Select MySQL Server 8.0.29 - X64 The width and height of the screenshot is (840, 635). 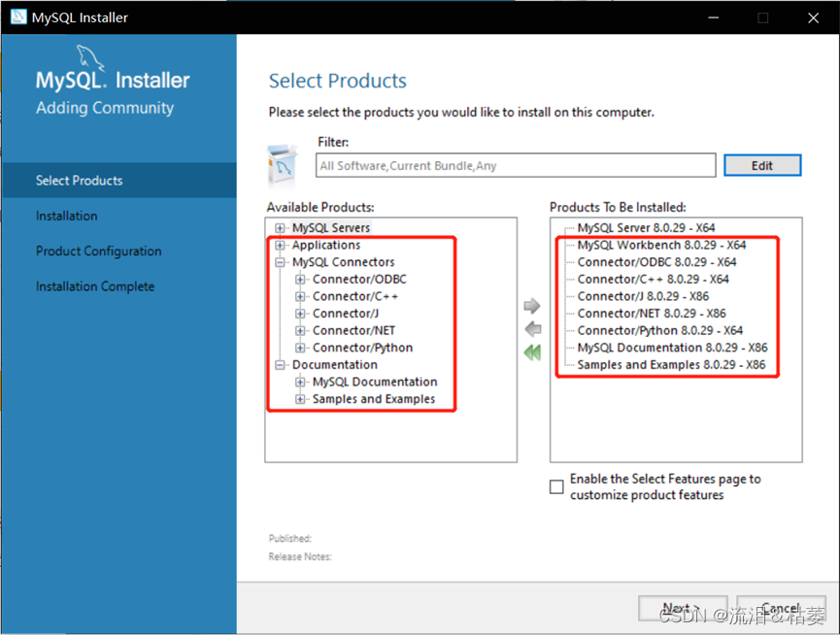[646, 228]
